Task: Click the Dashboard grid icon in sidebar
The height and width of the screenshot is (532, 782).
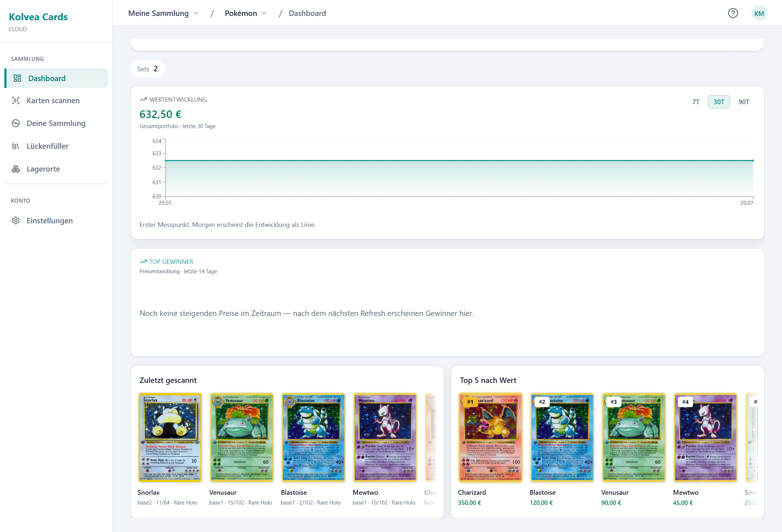Action: point(17,78)
